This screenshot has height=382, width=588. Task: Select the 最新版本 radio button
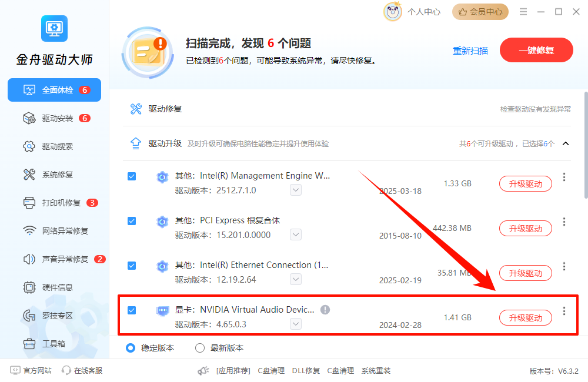click(200, 348)
